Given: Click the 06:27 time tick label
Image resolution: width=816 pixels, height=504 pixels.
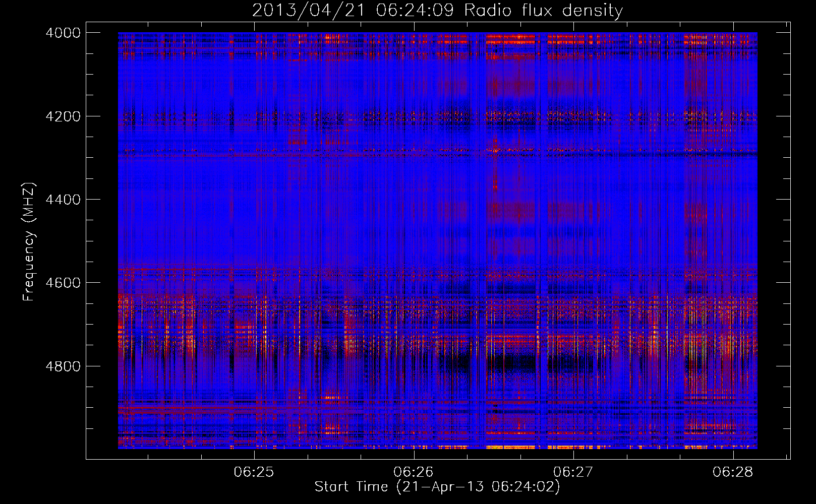Looking at the screenshot, I should click(573, 472).
